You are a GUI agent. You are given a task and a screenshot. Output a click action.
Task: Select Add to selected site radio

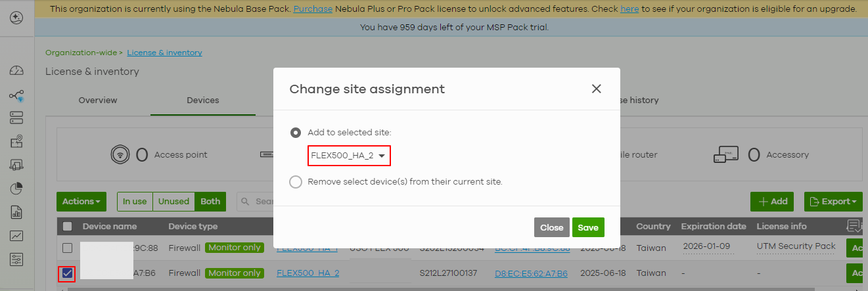[x=296, y=132]
